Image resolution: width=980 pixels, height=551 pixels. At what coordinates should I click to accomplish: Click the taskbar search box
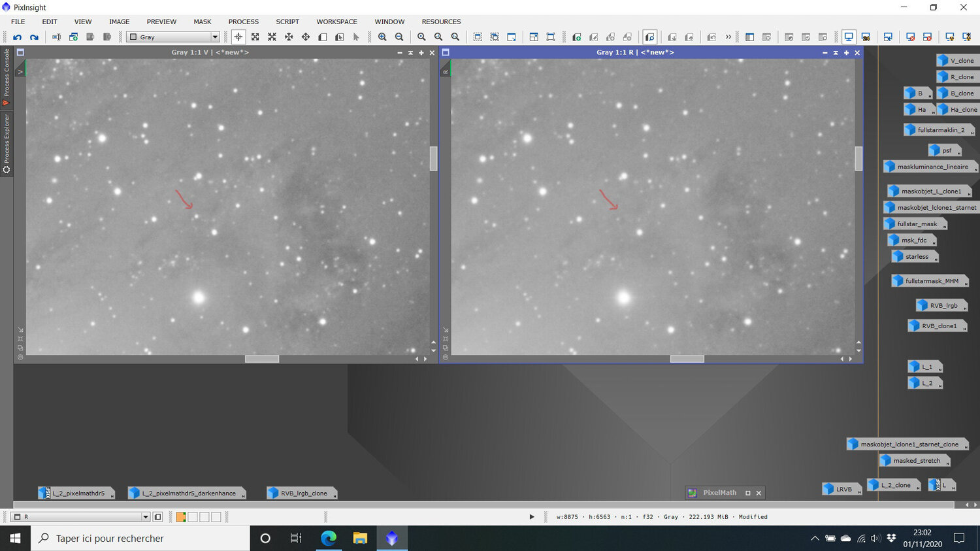click(140, 538)
